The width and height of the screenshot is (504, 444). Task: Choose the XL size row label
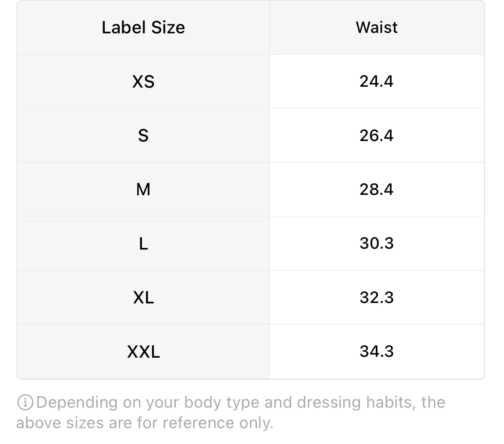click(143, 297)
